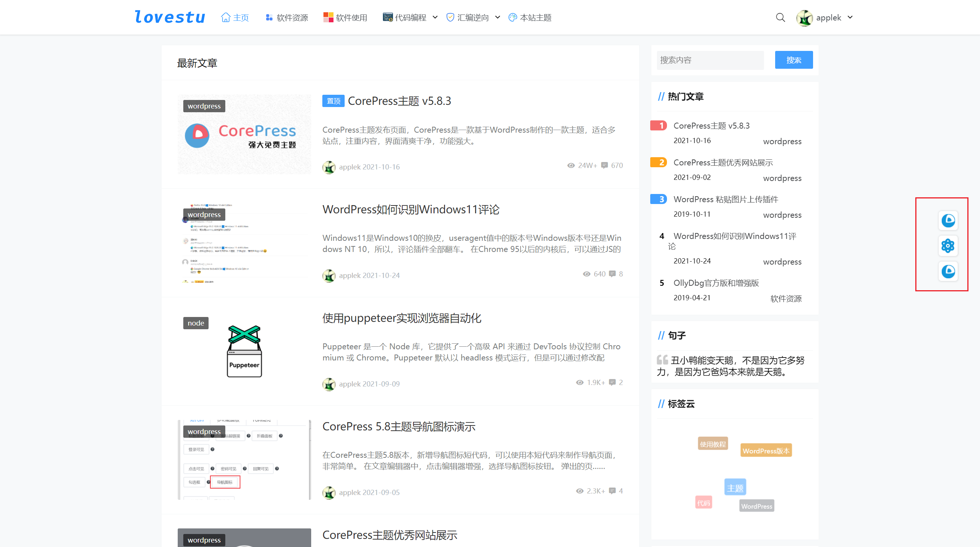Click the top floating CorePress logo icon
Image resolution: width=980 pixels, height=547 pixels.
[948, 220]
